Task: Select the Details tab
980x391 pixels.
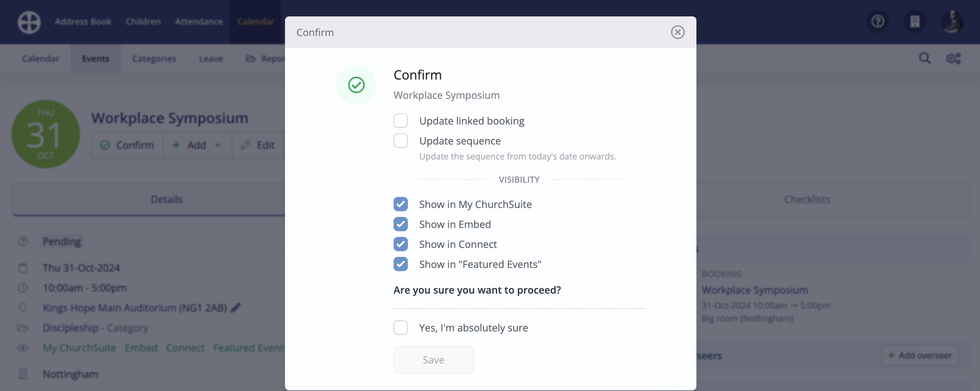Action: tap(167, 199)
